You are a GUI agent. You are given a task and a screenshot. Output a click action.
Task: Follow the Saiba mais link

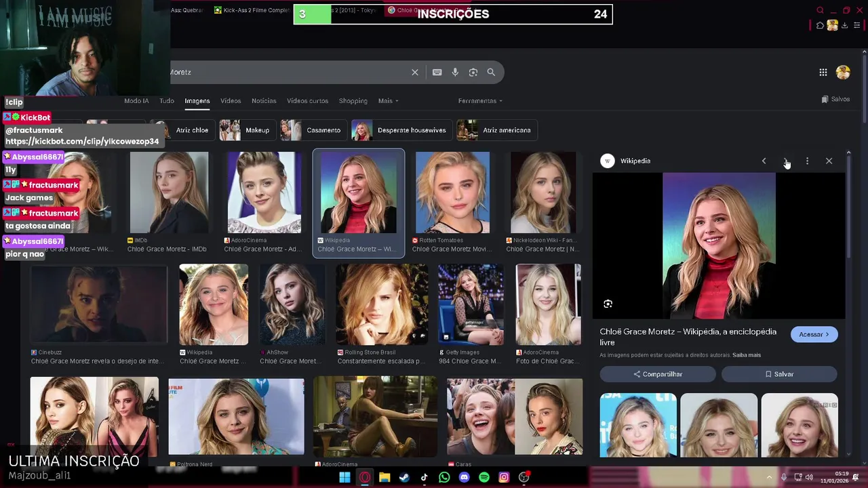coord(747,355)
